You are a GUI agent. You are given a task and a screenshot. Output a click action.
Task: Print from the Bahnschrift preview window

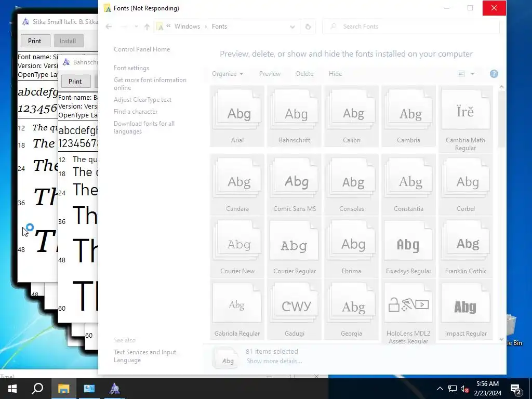(x=75, y=82)
